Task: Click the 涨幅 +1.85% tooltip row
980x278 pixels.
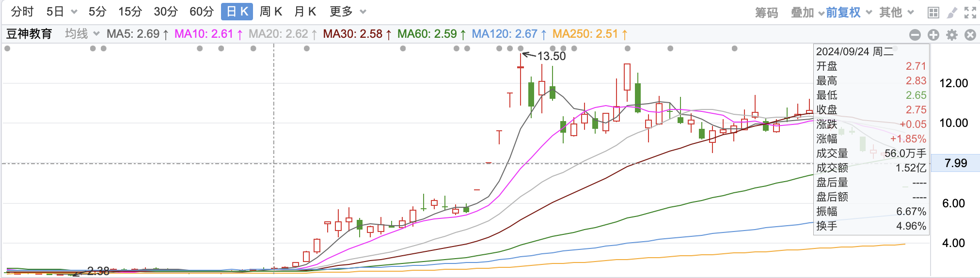Action: 871,139
